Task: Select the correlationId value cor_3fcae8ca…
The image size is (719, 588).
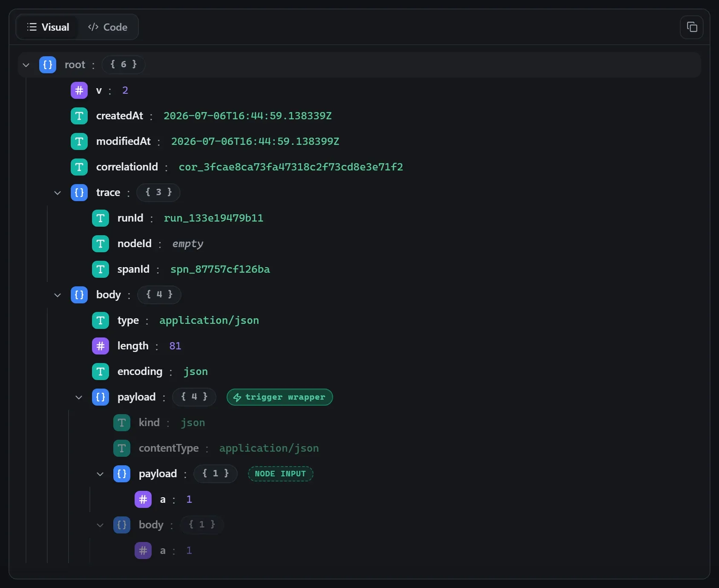Action: 291,167
